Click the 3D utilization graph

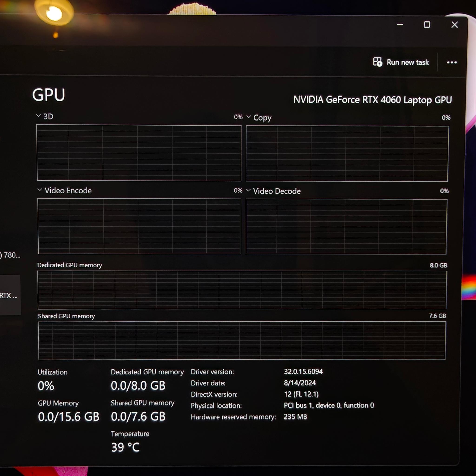click(x=139, y=153)
